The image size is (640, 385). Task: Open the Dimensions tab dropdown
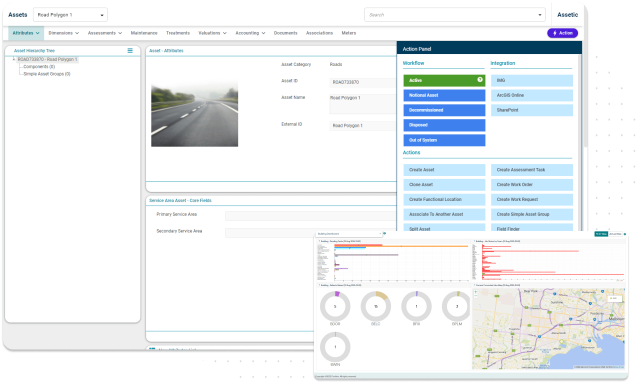click(x=63, y=33)
